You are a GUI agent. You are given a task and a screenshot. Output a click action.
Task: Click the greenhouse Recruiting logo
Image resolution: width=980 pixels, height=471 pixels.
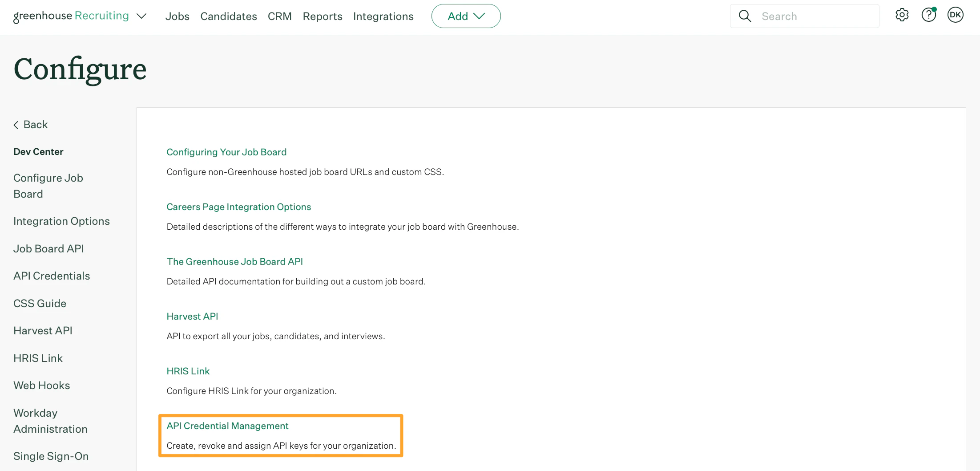point(71,16)
